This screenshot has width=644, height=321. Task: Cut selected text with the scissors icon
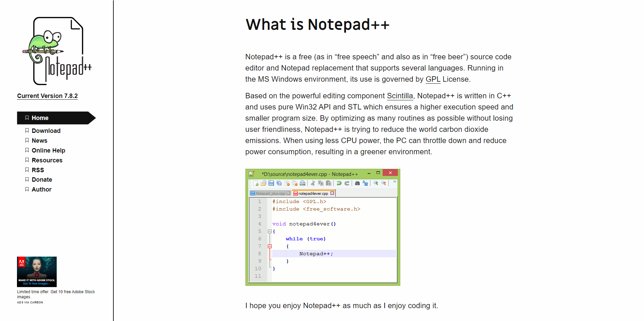(313, 183)
